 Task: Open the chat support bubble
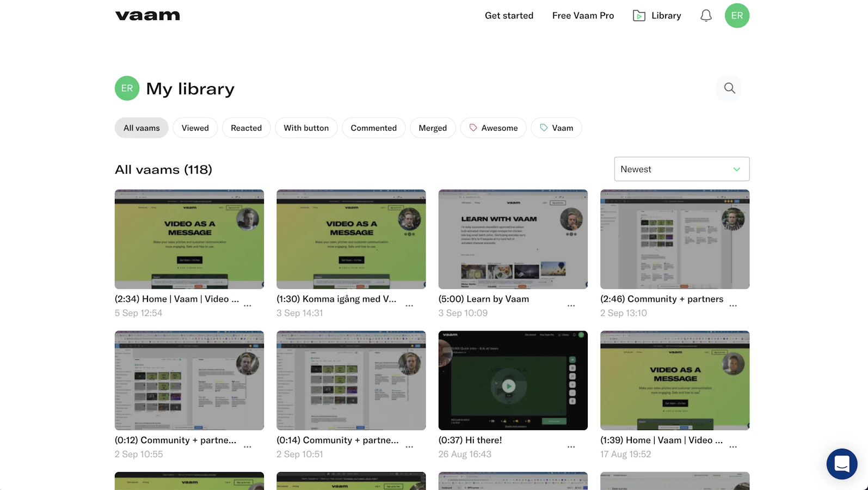(x=842, y=464)
